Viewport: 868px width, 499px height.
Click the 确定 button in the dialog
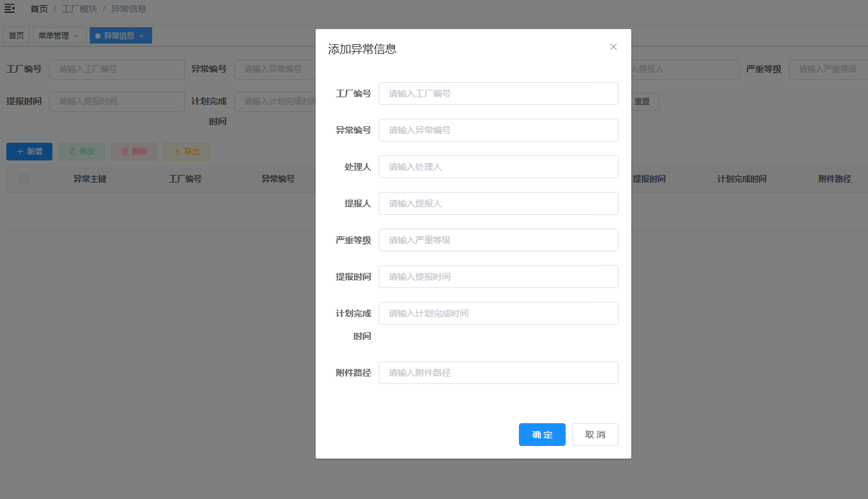click(x=542, y=435)
